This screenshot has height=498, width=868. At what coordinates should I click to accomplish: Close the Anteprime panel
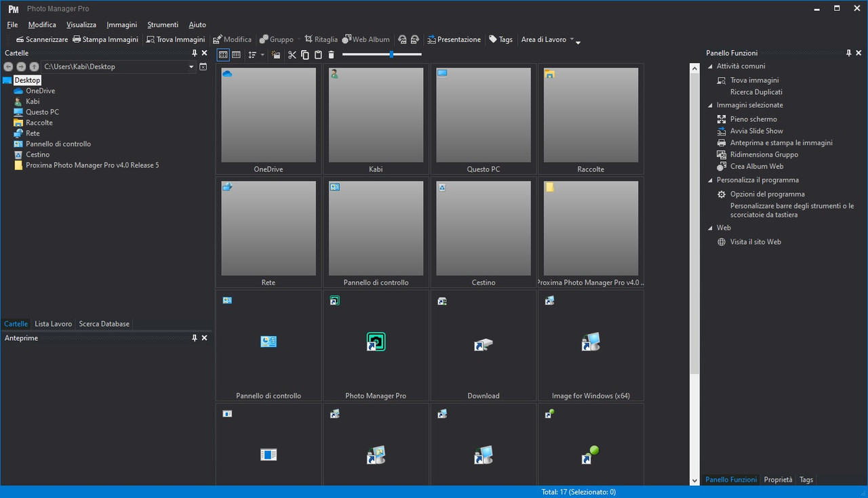click(204, 337)
